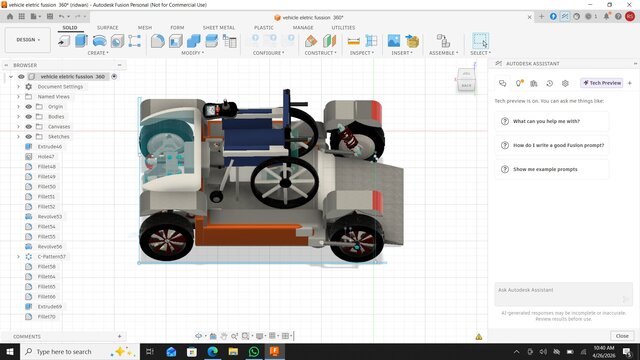
Task: Click the Pan hand navigation tool
Action: click(x=224, y=336)
